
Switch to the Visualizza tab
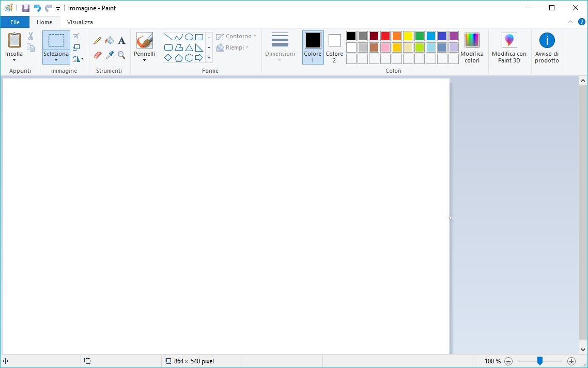(80, 22)
